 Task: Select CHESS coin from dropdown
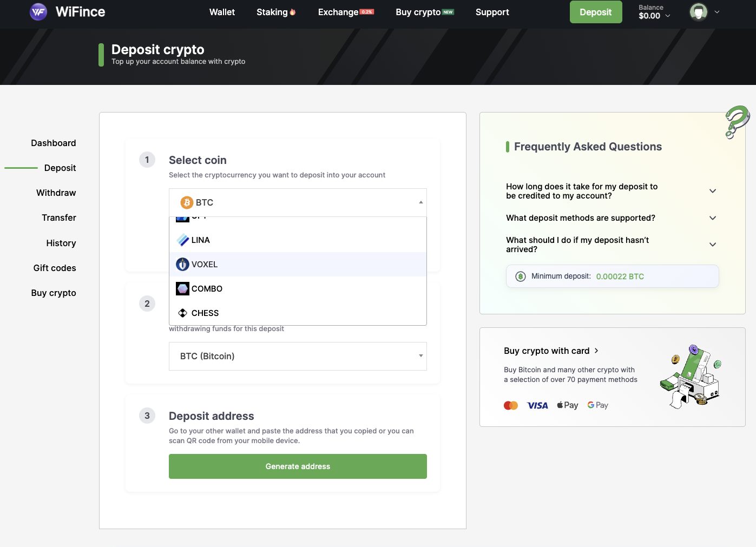pyautogui.click(x=205, y=313)
